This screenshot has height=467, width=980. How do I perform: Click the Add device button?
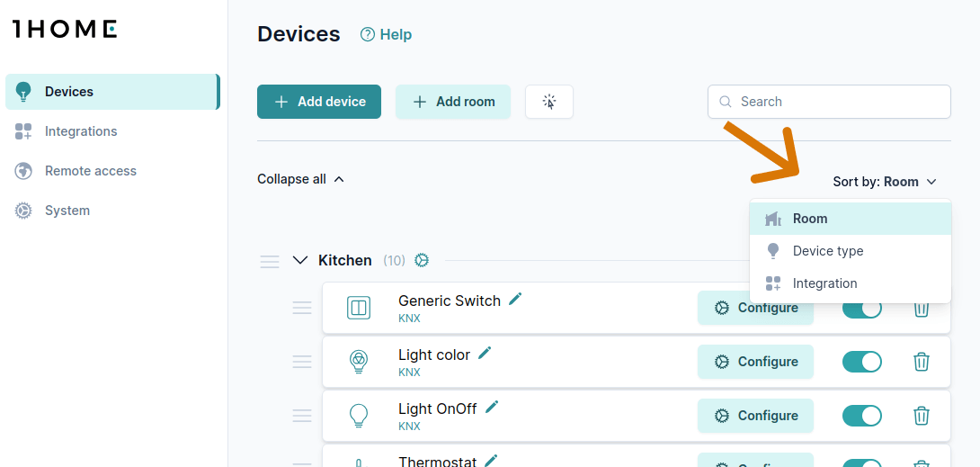(319, 102)
